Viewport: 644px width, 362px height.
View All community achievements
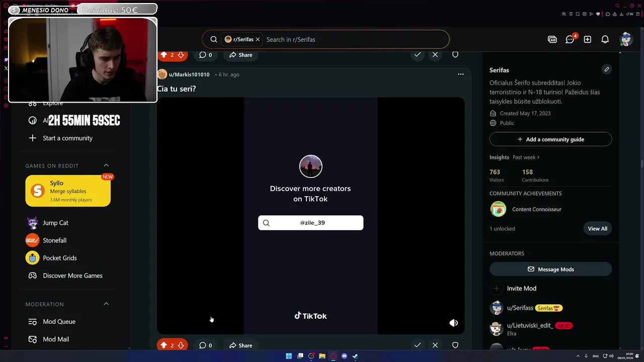[598, 228]
